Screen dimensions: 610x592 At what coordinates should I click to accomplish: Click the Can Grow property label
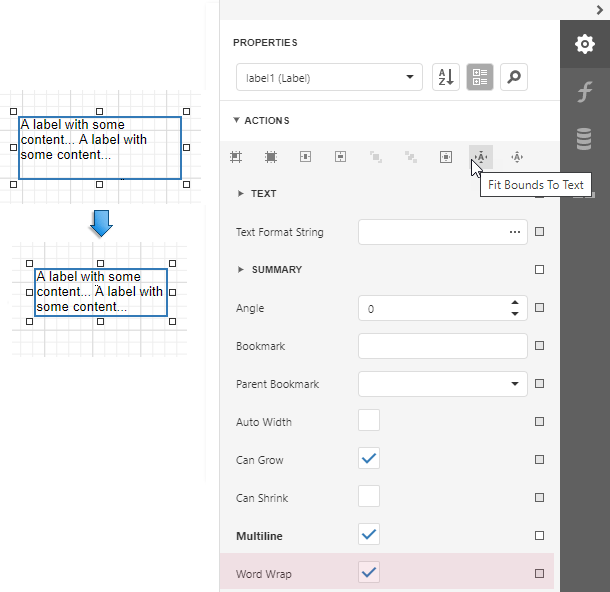click(x=259, y=460)
